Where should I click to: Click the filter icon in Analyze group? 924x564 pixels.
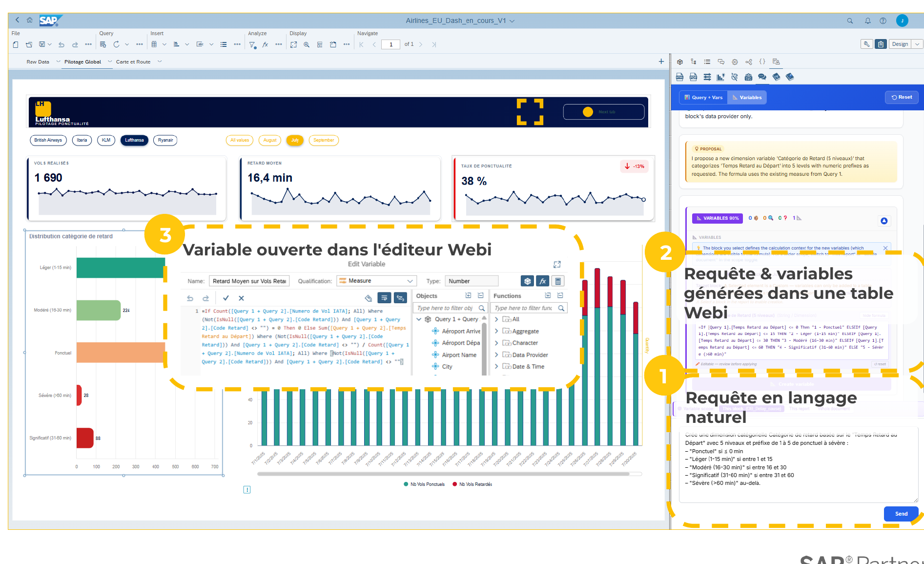coord(252,44)
